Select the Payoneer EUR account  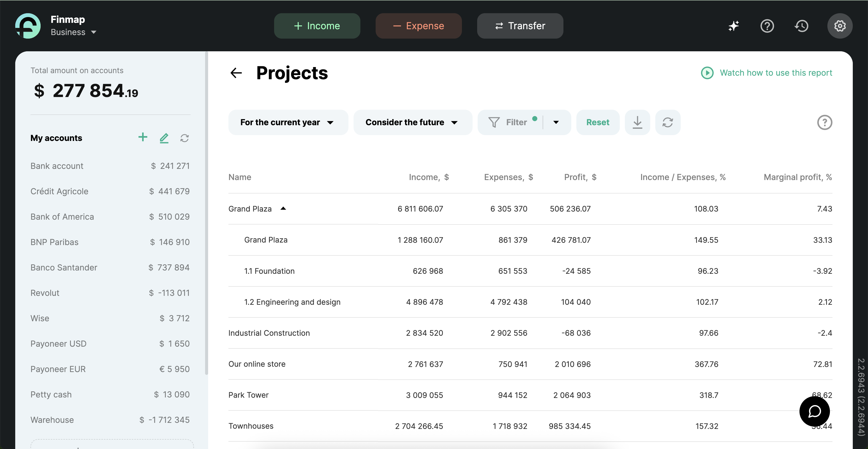pos(110,369)
